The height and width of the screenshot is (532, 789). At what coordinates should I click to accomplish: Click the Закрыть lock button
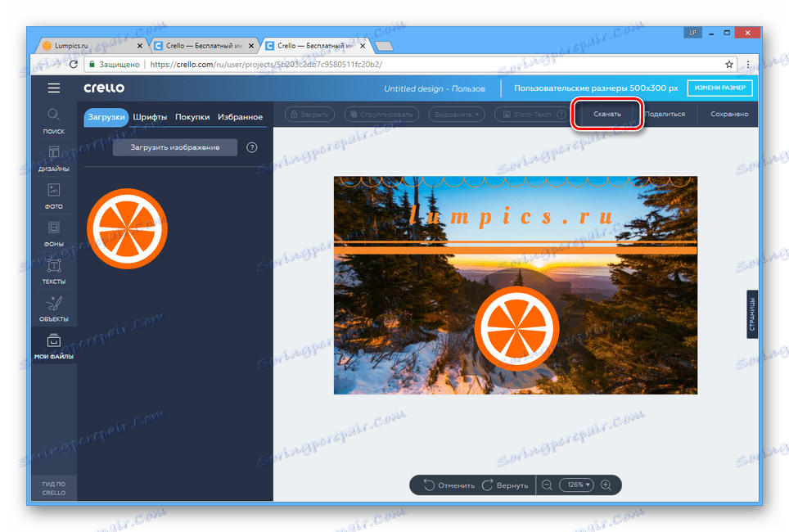tap(310, 115)
